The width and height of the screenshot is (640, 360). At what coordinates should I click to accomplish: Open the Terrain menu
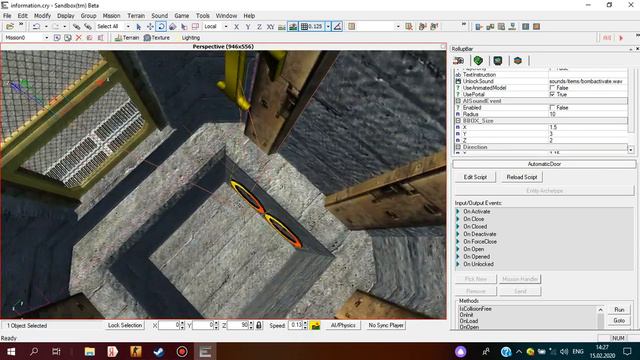coord(136,16)
